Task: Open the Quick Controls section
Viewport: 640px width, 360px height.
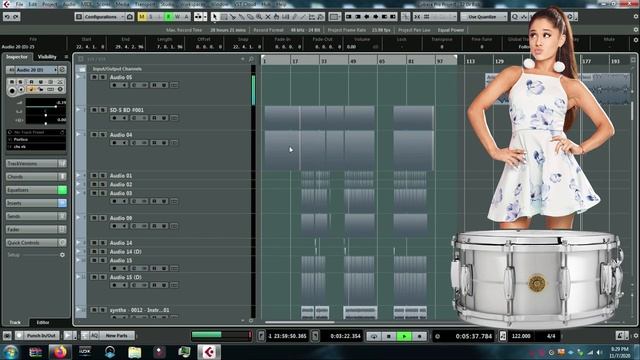Action: tap(32, 242)
